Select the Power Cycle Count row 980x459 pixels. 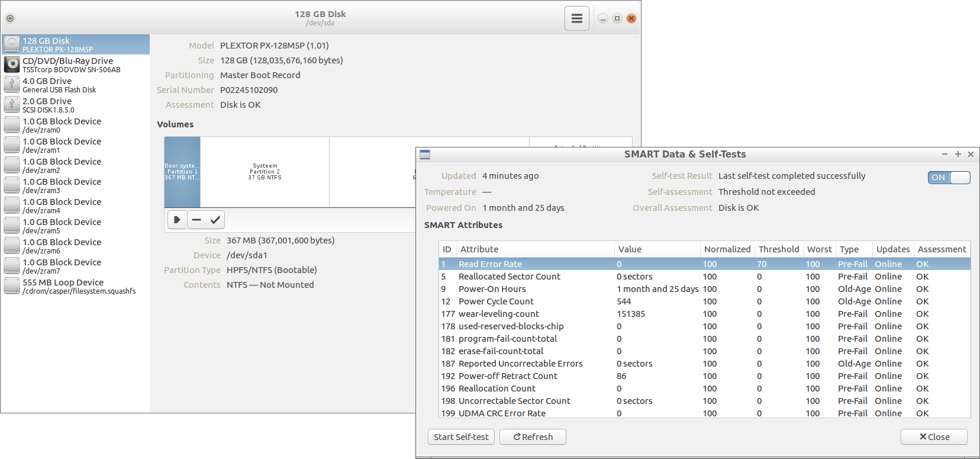coord(705,301)
